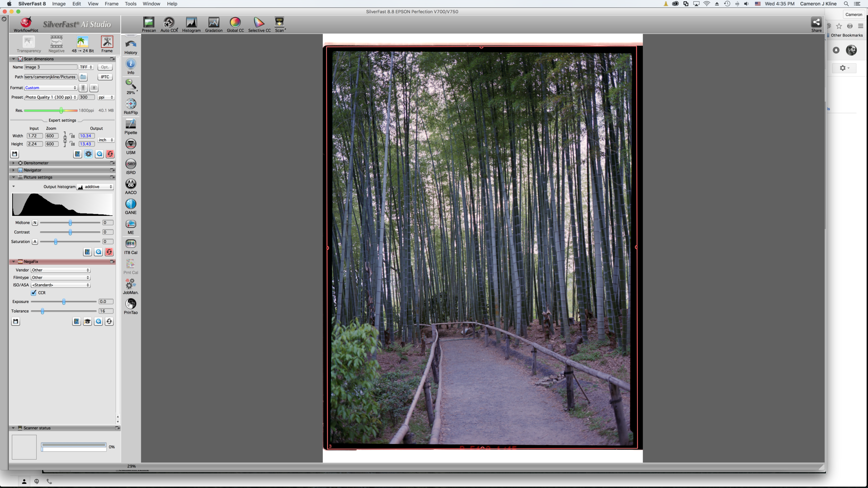Open the Edit menu
This screenshot has height=488, width=868.
[77, 4]
